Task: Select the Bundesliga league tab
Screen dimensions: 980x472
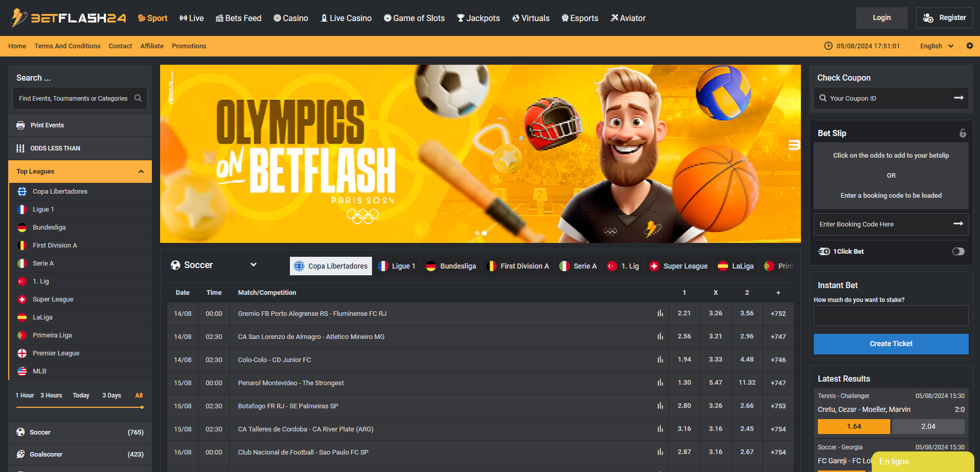Action: click(451, 266)
